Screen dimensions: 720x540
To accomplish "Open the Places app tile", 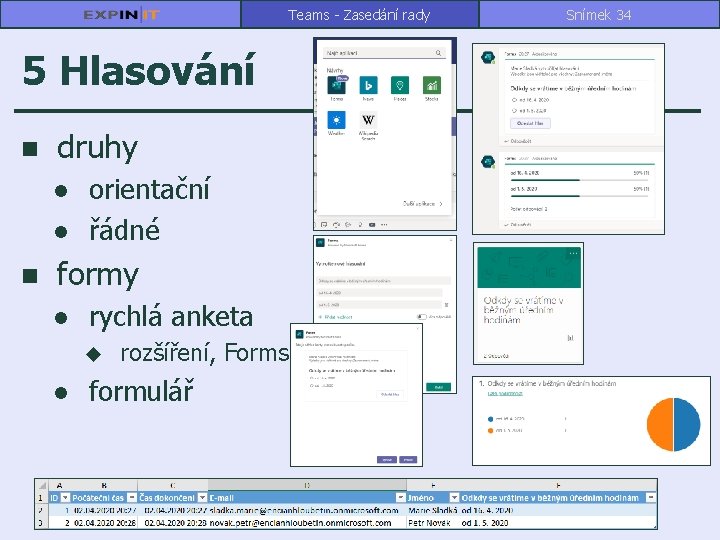I will coord(399,86).
